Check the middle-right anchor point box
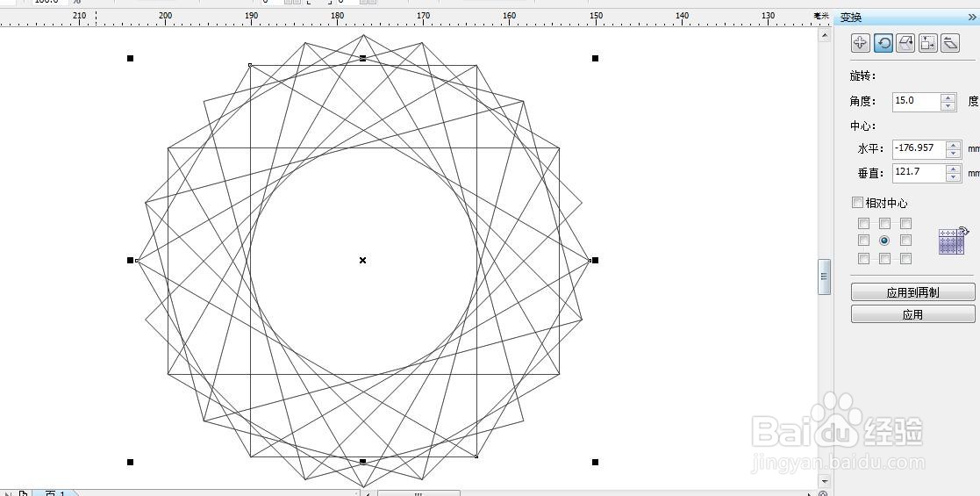This screenshot has height=496, width=980. tap(905, 241)
